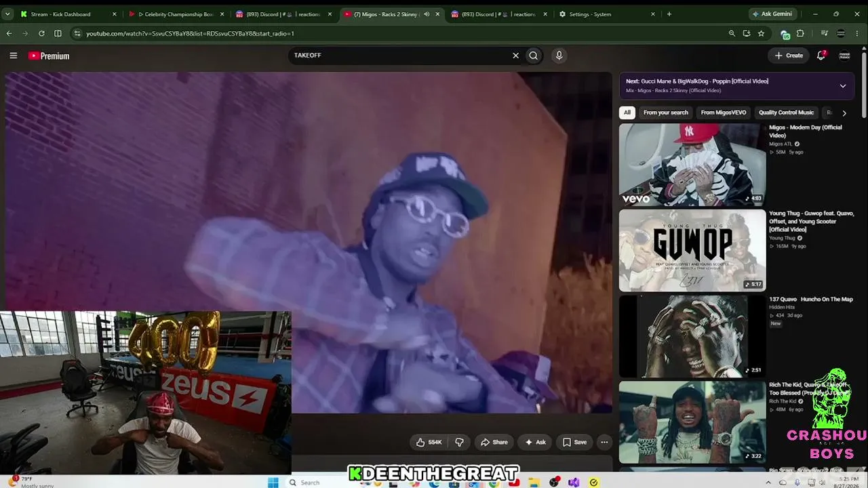This screenshot has height=488, width=868.
Task: Zoom page using address bar magnifier
Action: pos(732,33)
